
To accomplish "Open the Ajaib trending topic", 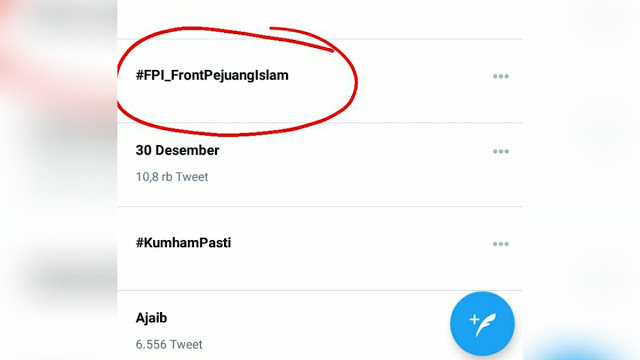I will 151,318.
